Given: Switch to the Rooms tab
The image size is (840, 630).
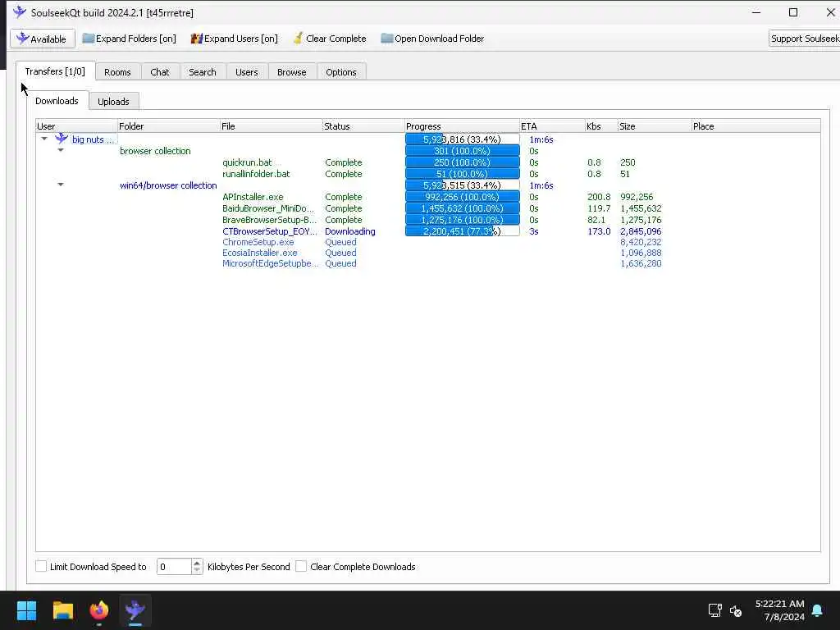Looking at the screenshot, I should pos(117,72).
